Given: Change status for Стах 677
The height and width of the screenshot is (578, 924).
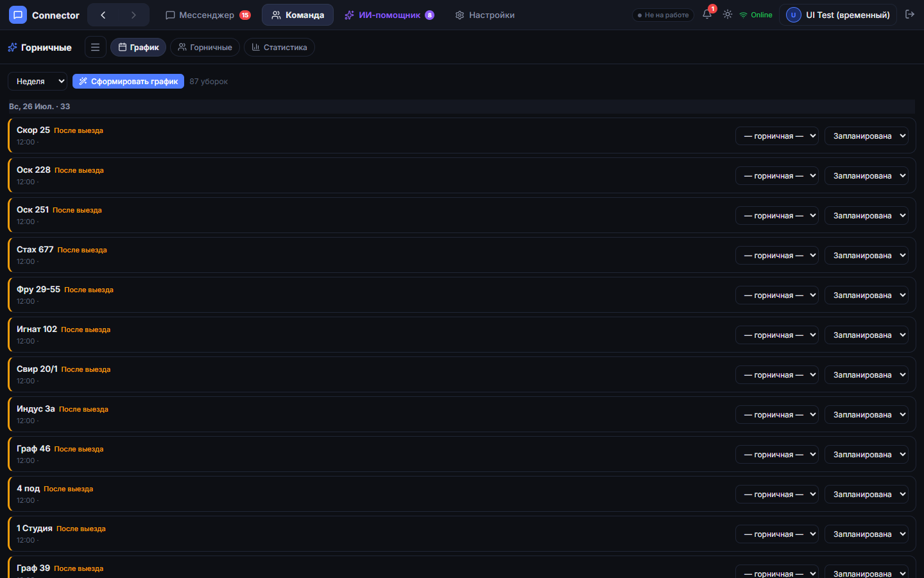Looking at the screenshot, I should pyautogui.click(x=866, y=255).
